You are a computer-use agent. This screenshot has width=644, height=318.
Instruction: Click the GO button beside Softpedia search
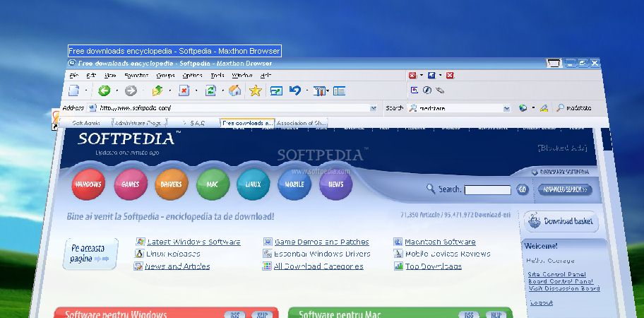(x=522, y=190)
